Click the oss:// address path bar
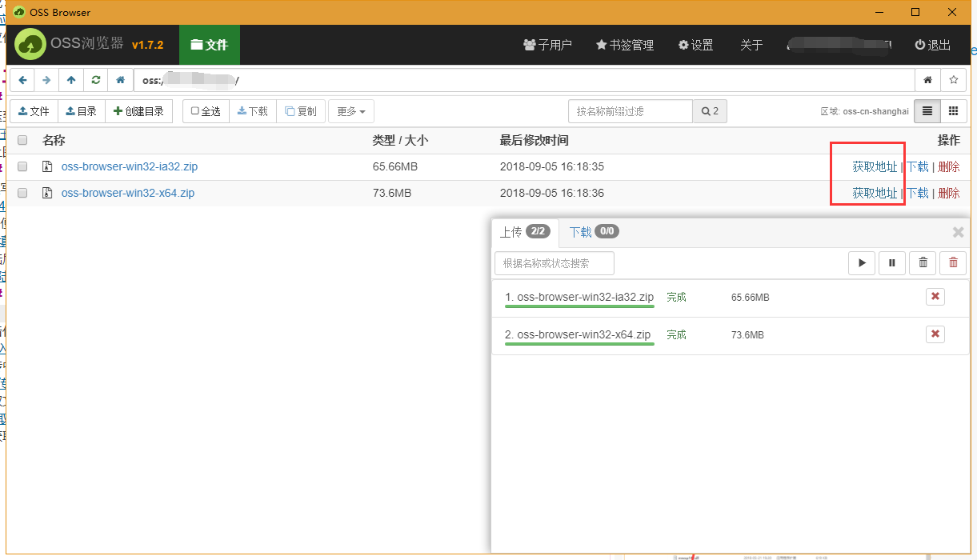The height and width of the screenshot is (560, 977). [524, 80]
